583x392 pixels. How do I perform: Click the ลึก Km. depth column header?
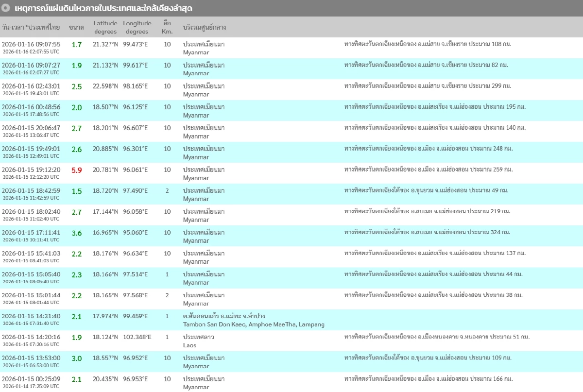(167, 27)
